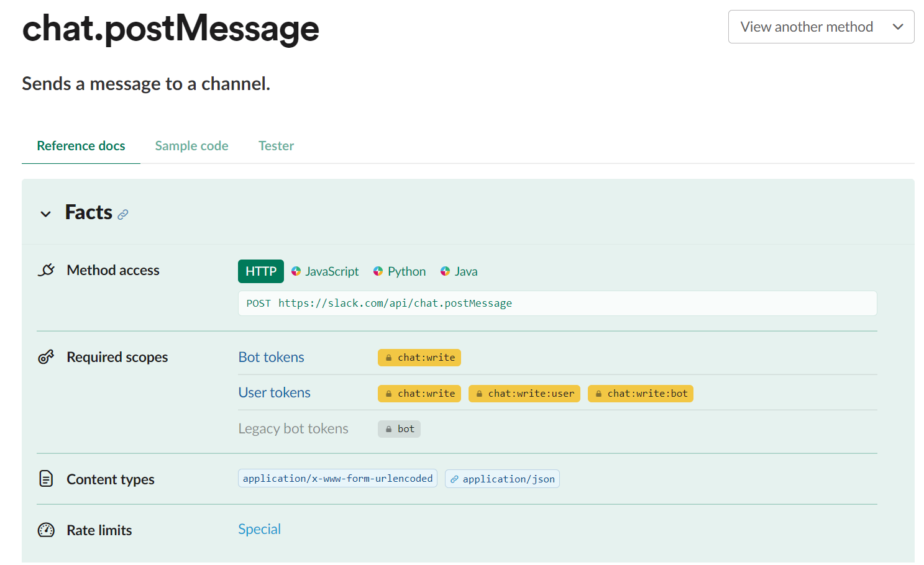Switch to the Sample code tab

pyautogui.click(x=191, y=146)
